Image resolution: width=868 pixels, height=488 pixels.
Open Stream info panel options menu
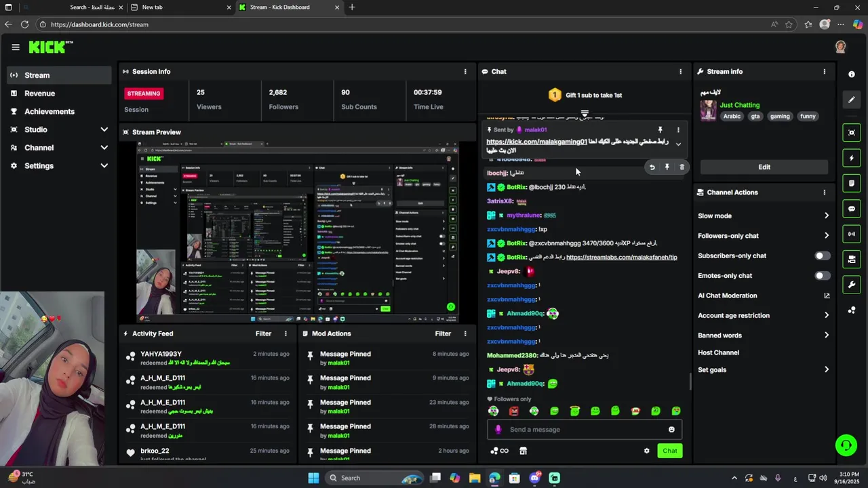825,71
